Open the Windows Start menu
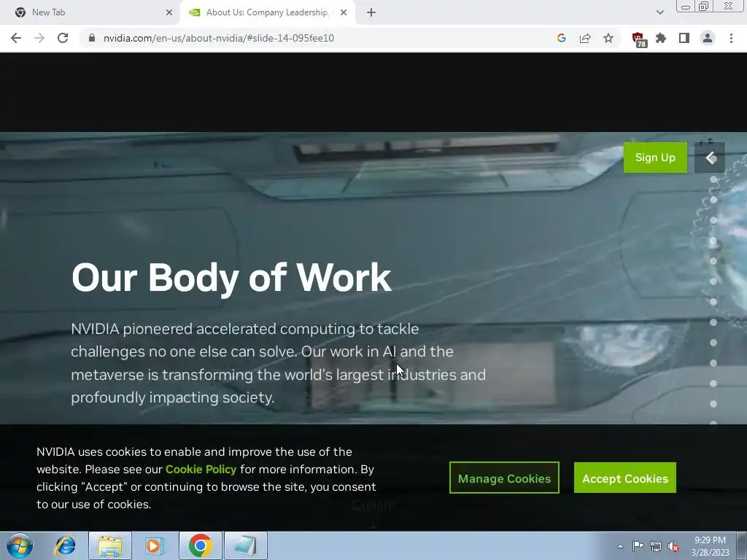This screenshot has height=560, width=747. click(x=20, y=545)
